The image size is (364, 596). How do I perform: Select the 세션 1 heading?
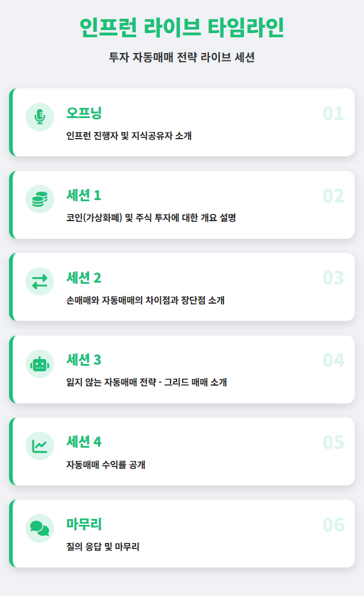pyautogui.click(x=84, y=195)
